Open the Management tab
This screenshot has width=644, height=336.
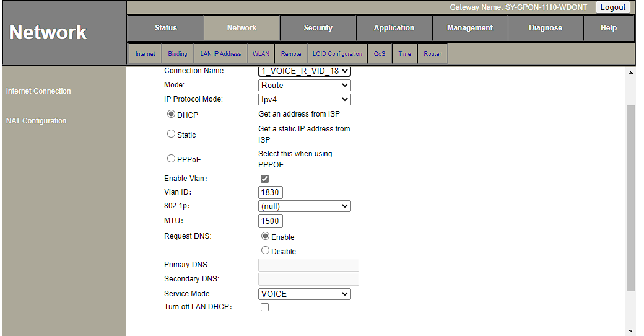(469, 28)
